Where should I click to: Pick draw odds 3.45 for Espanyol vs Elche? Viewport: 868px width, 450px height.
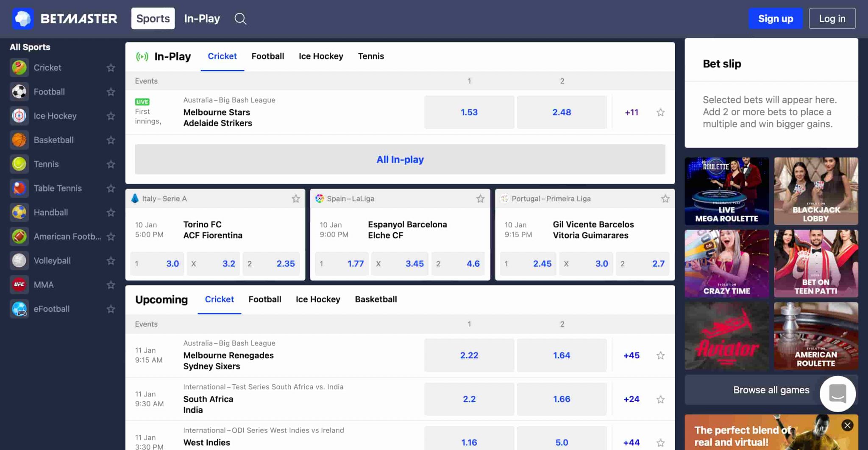[400, 264]
